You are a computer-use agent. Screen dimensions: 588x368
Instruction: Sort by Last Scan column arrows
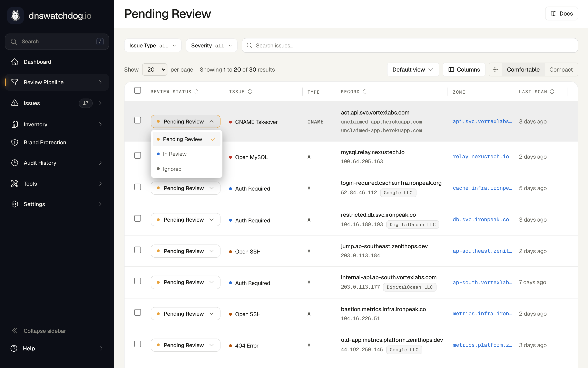point(552,92)
